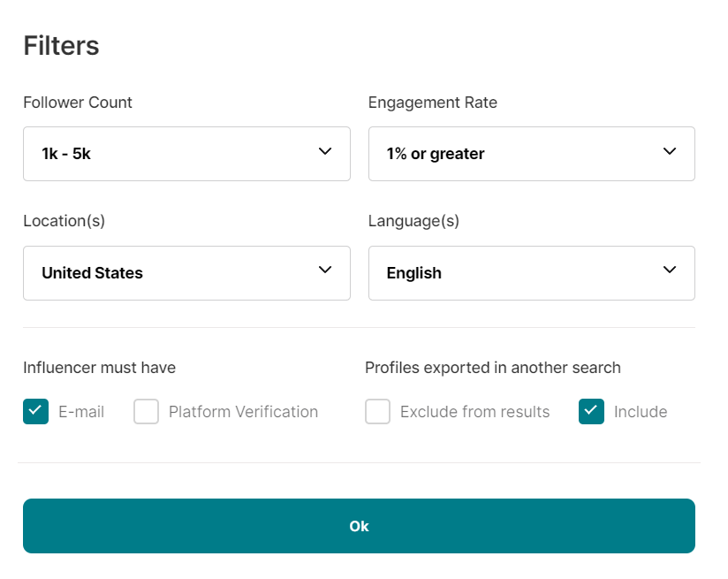Enable the Platform Verification checkbox
The width and height of the screenshot is (728, 579).
[147, 411]
